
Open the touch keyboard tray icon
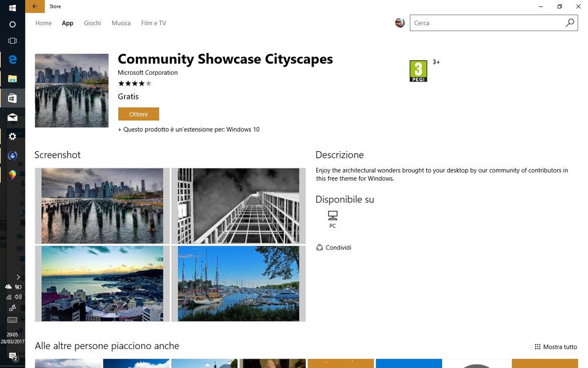click(x=12, y=320)
